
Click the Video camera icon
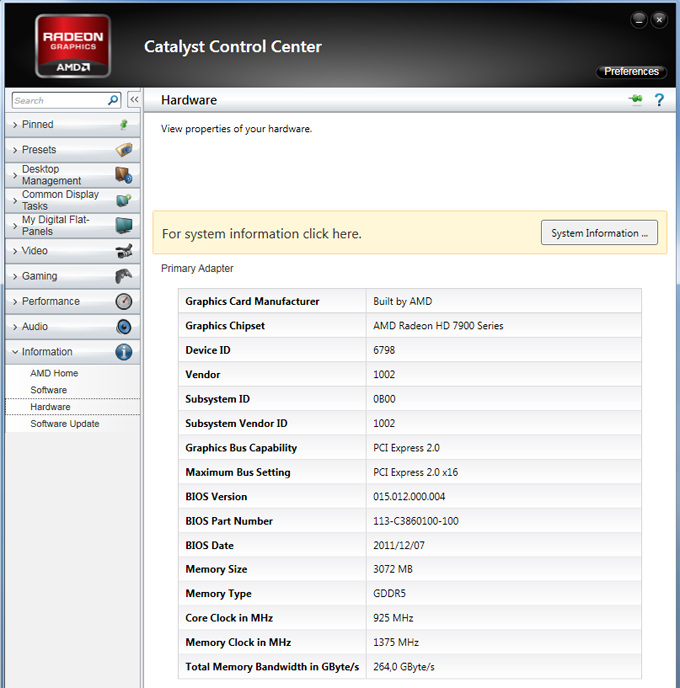[124, 251]
